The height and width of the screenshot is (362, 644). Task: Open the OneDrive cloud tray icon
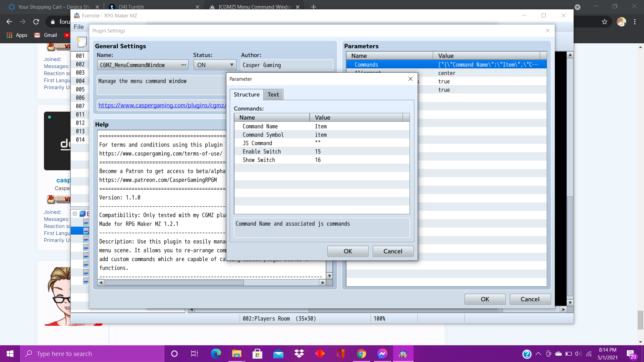pyautogui.click(x=558, y=354)
